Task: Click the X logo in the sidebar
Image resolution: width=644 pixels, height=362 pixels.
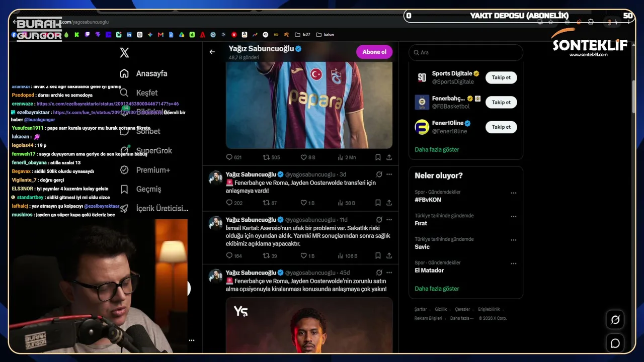Action: [x=124, y=53]
